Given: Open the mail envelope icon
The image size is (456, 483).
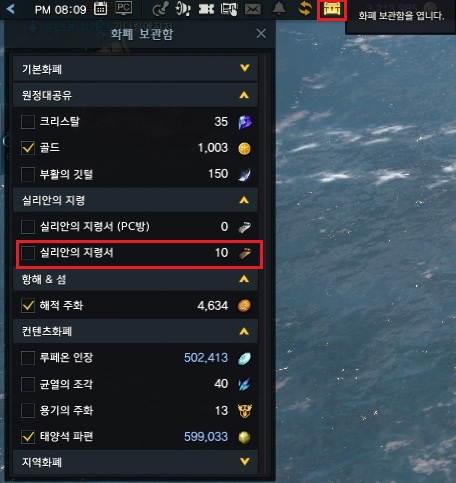Looking at the screenshot, I should click(253, 9).
